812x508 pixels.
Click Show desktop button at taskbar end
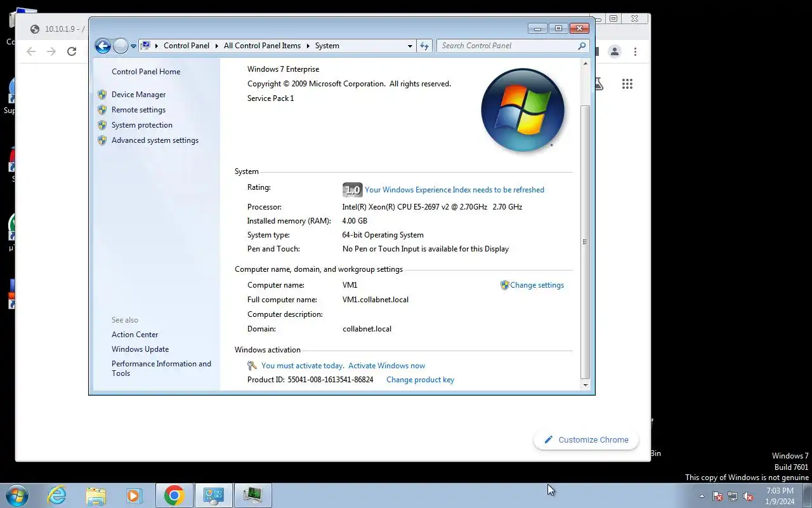(807, 495)
